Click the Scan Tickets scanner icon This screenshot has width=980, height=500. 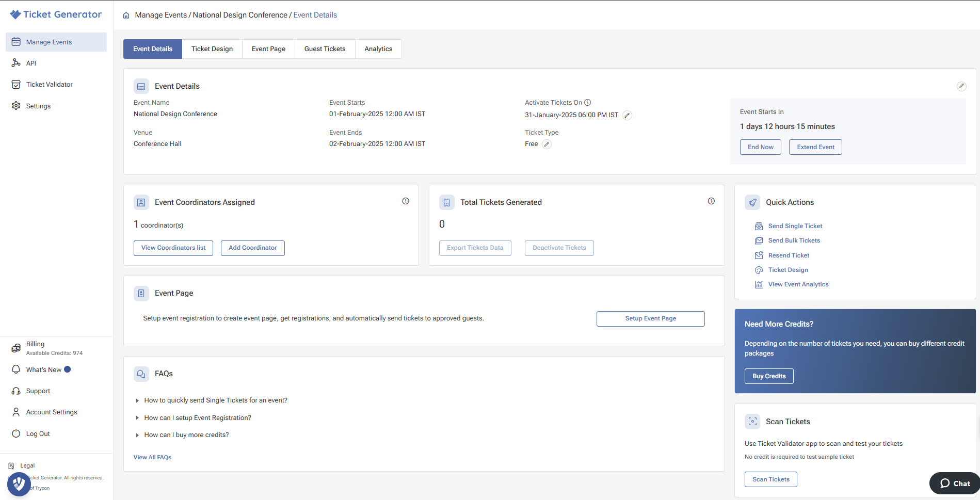coord(752,422)
